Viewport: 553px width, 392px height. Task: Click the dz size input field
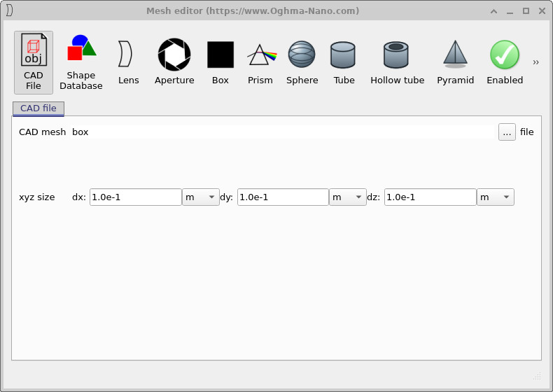click(430, 197)
